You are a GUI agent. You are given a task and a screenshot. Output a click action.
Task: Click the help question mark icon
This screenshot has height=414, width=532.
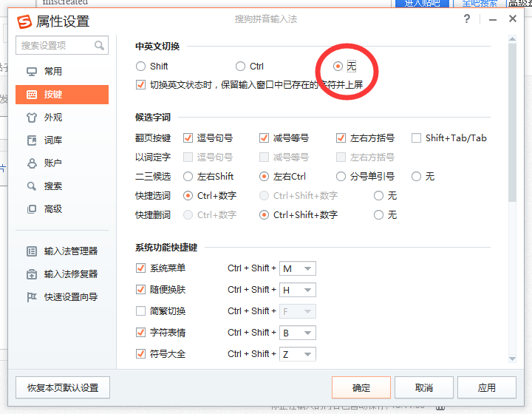click(467, 18)
